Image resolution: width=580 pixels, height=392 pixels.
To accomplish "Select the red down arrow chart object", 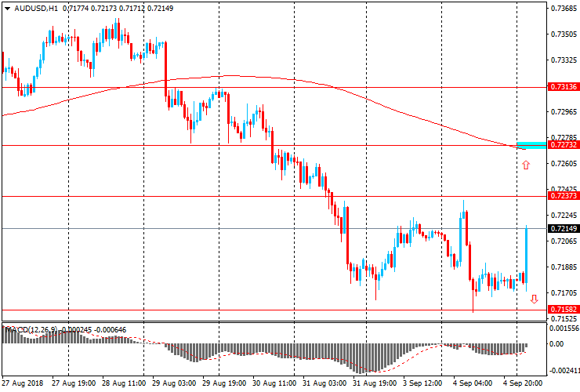I will [x=534, y=299].
